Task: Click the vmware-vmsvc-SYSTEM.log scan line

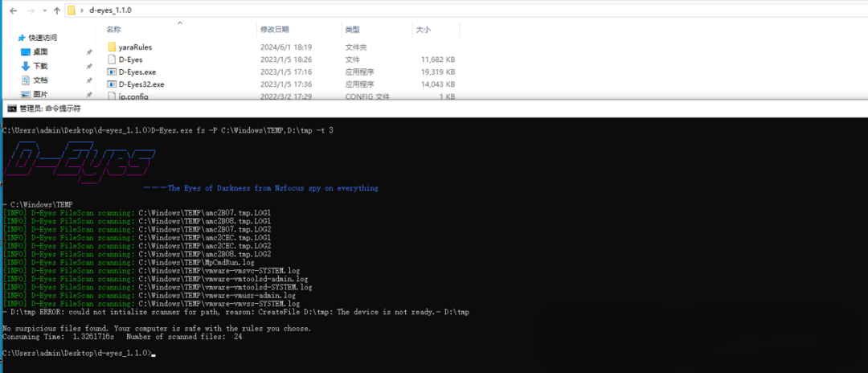Action: [x=151, y=271]
